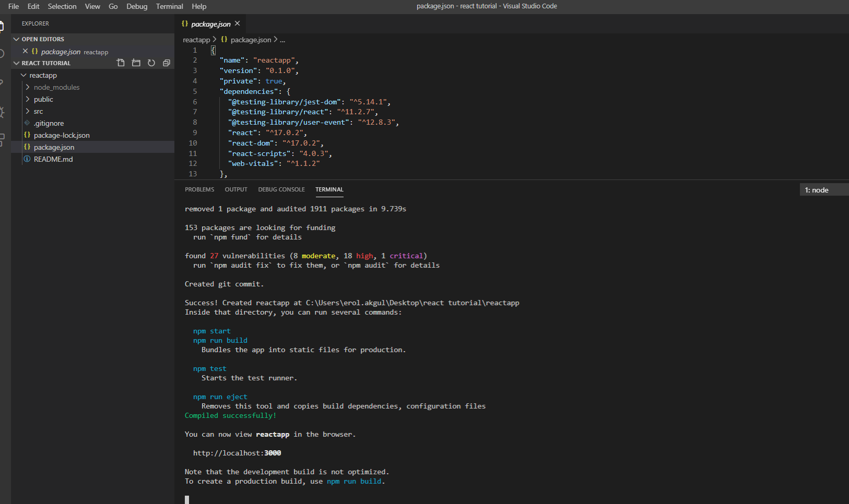This screenshot has width=849, height=504.
Task: Close the package.json editor tab
Action: point(238,23)
